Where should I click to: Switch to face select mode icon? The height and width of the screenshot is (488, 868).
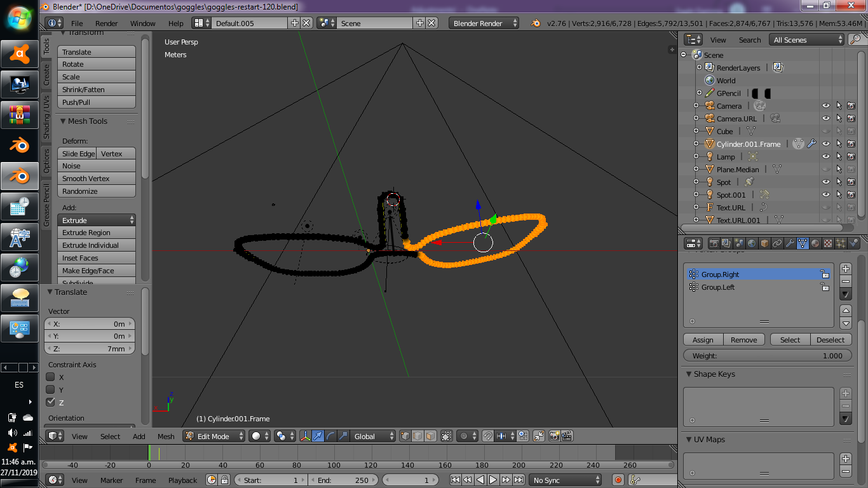430,436
